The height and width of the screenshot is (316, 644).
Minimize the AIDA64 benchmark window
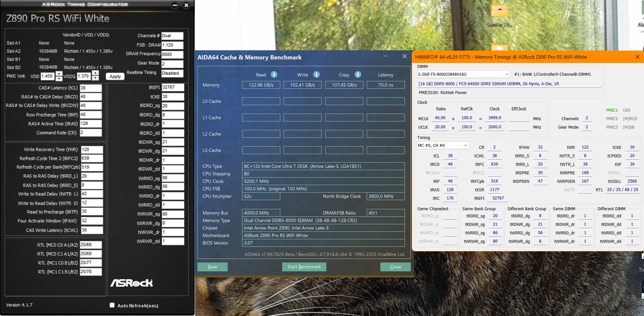385,56
